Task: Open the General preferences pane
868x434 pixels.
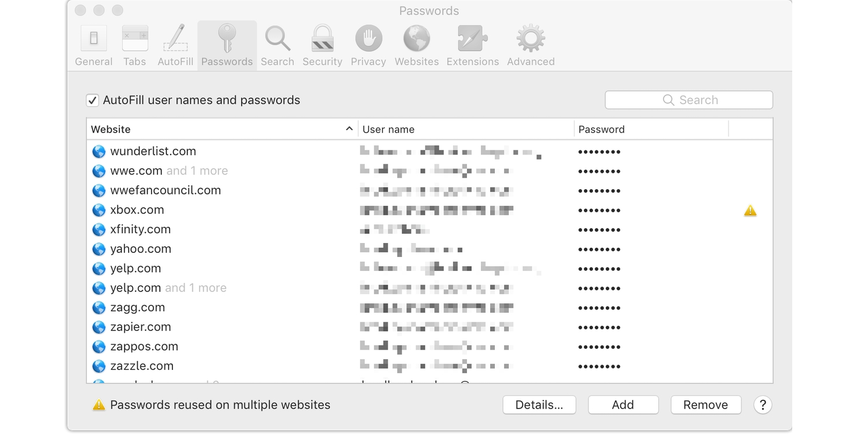Action: point(94,46)
